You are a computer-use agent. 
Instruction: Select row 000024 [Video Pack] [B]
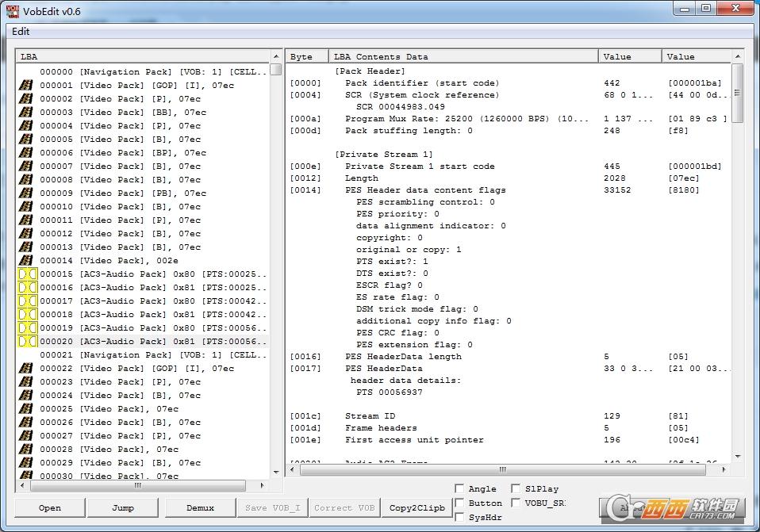click(x=121, y=396)
